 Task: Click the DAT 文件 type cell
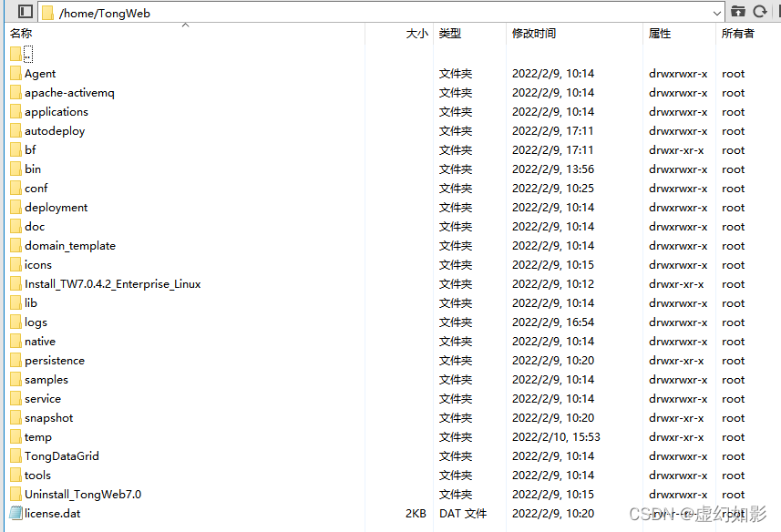[x=463, y=514]
